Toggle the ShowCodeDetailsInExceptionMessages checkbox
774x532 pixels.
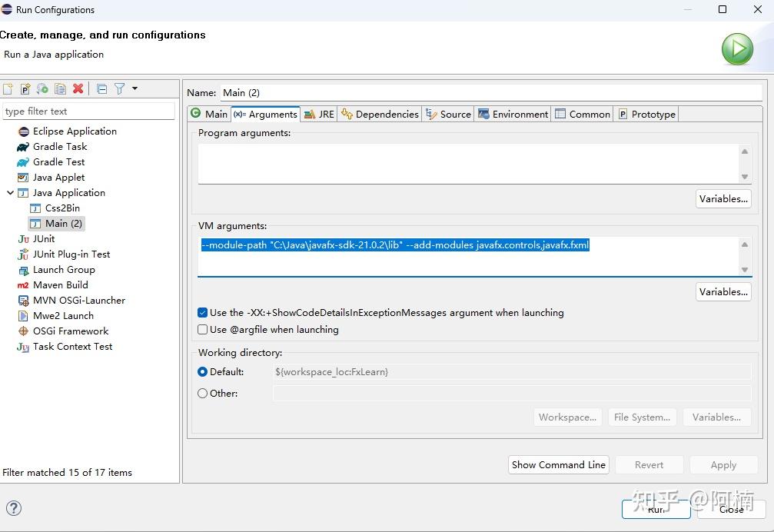(203, 313)
